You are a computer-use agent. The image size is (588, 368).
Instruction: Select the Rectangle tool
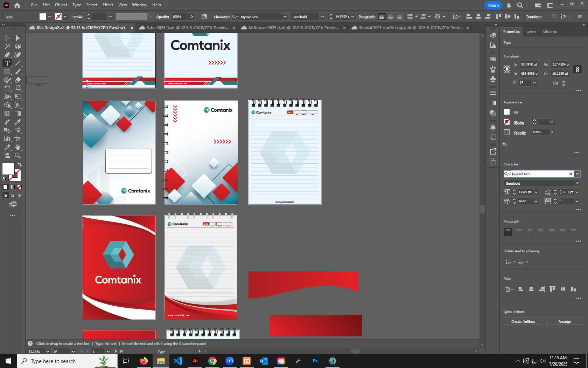[x=7, y=71]
